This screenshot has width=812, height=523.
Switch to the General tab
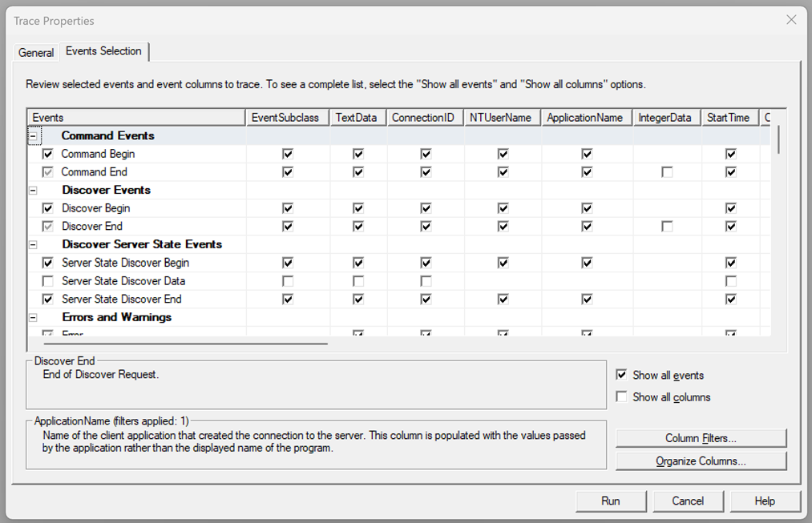(36, 52)
